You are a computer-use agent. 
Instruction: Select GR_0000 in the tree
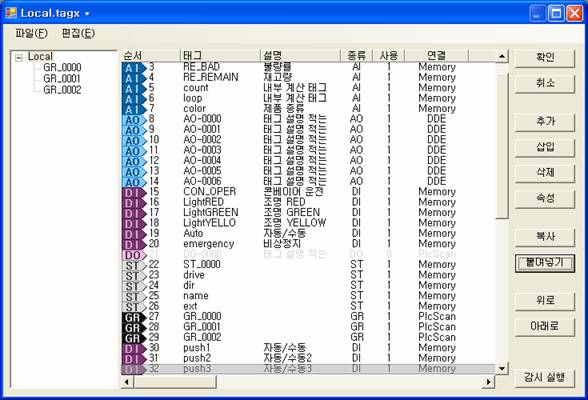(x=62, y=67)
